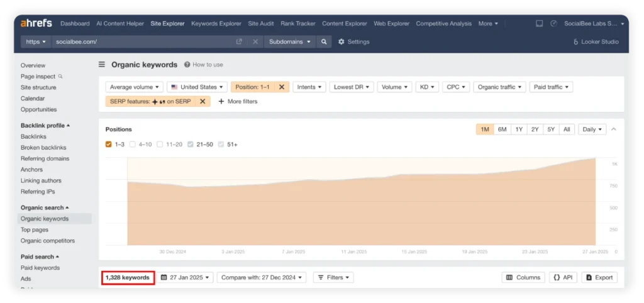
Task: Open the Organic traffic filter dropdown
Action: [499, 87]
